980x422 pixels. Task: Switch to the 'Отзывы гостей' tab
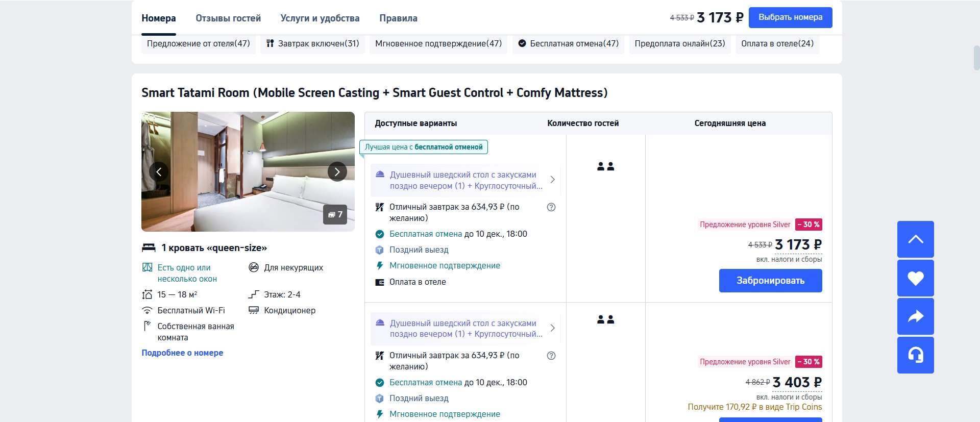click(228, 18)
